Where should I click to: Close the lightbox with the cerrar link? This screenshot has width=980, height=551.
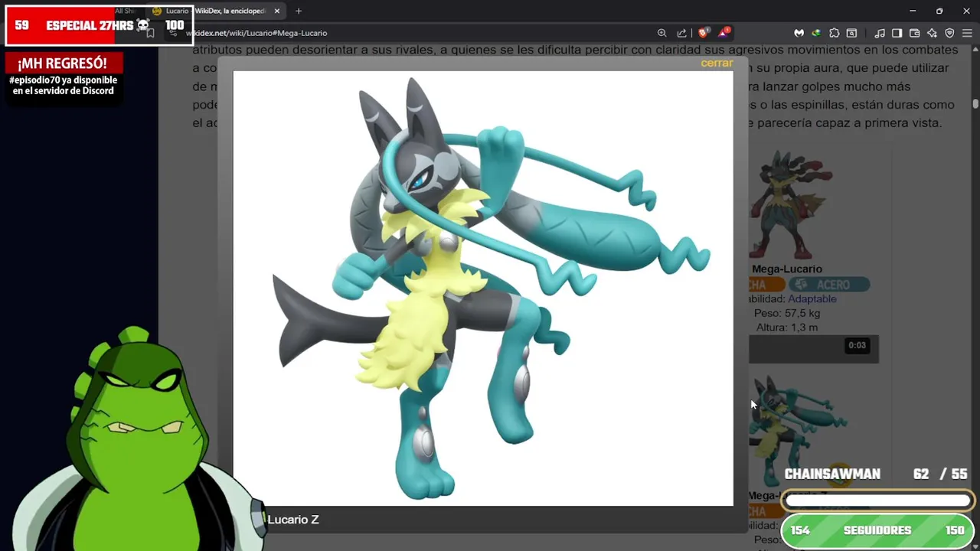click(717, 63)
